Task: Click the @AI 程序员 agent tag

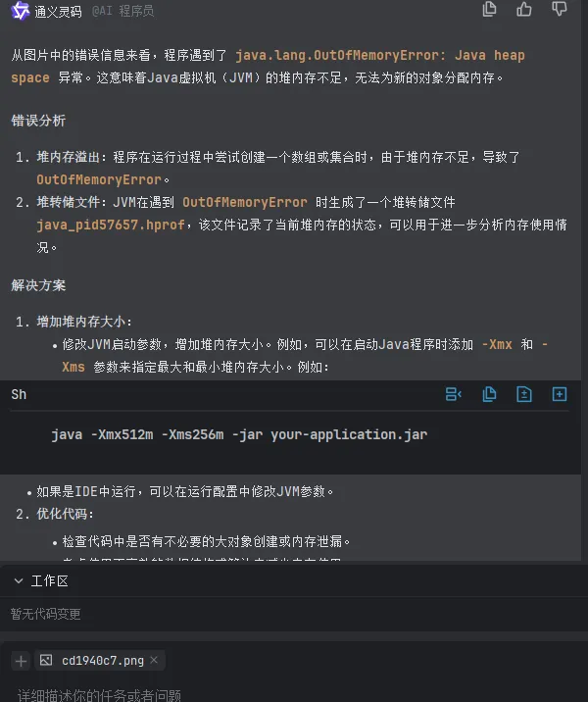Action: coord(122,12)
